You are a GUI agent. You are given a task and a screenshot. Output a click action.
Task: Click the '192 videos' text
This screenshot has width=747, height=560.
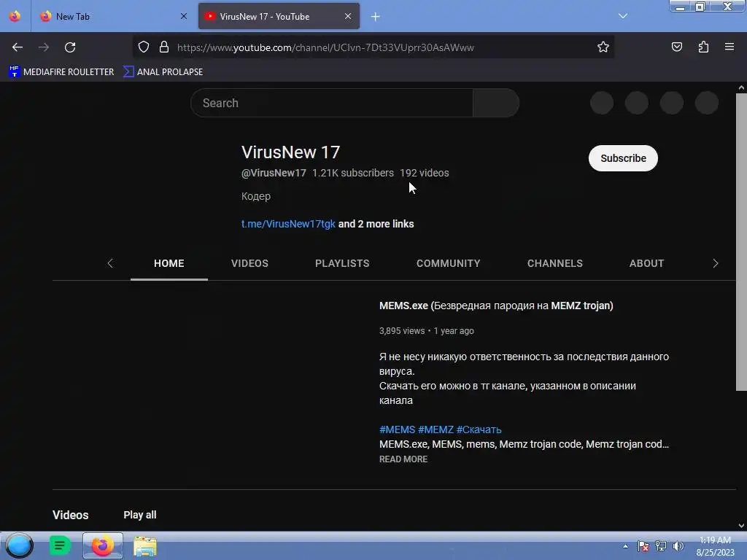pyautogui.click(x=425, y=173)
